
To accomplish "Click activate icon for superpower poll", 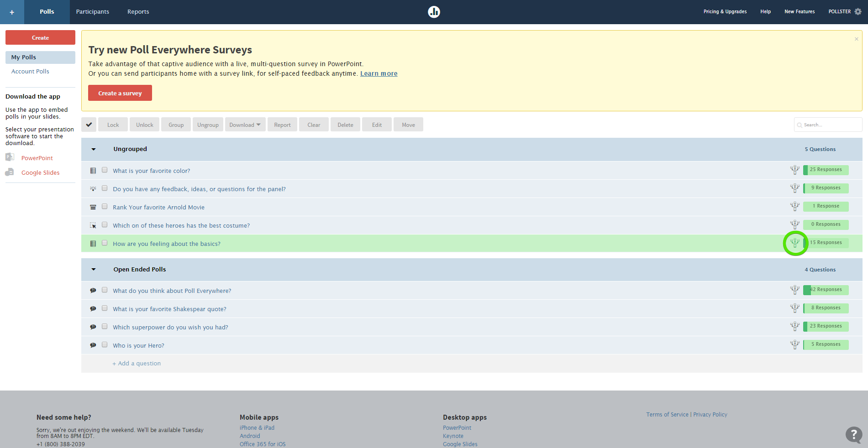I will [x=795, y=326].
